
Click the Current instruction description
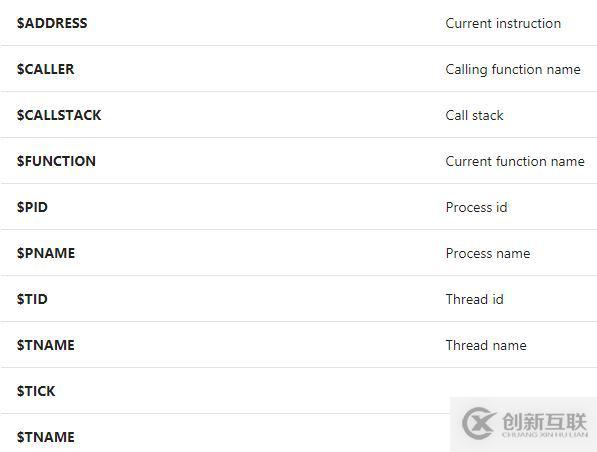[503, 23]
